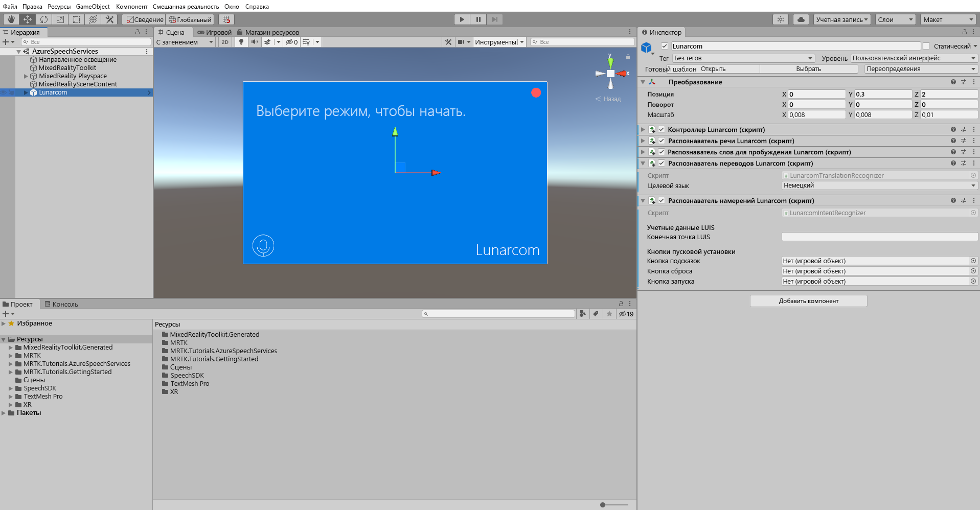This screenshot has height=510, width=980.
Task: Switch to the Игровой tab
Action: 214,32
